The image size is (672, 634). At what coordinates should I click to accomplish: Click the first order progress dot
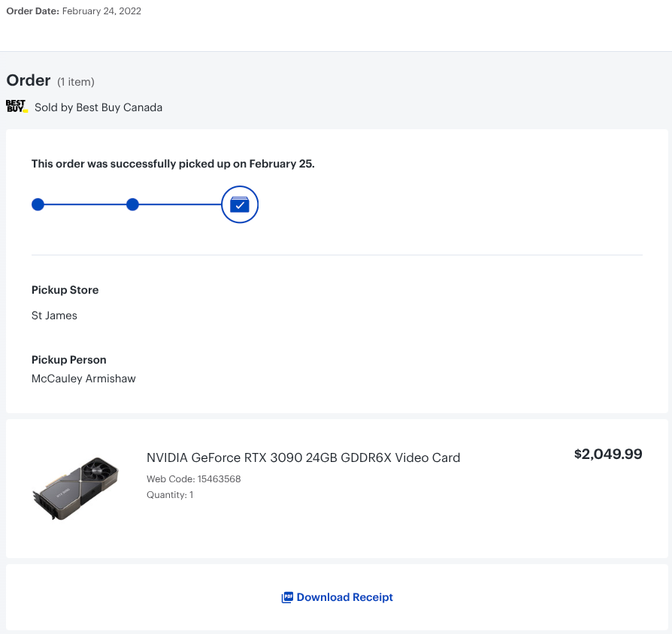pos(38,204)
